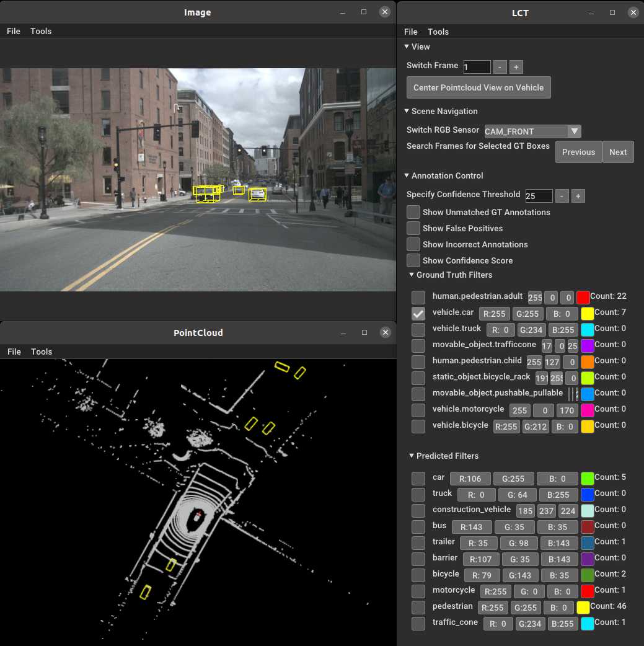Enable Show Unmatched GT Annotations checkbox
This screenshot has width=644, height=646.
[x=413, y=212]
